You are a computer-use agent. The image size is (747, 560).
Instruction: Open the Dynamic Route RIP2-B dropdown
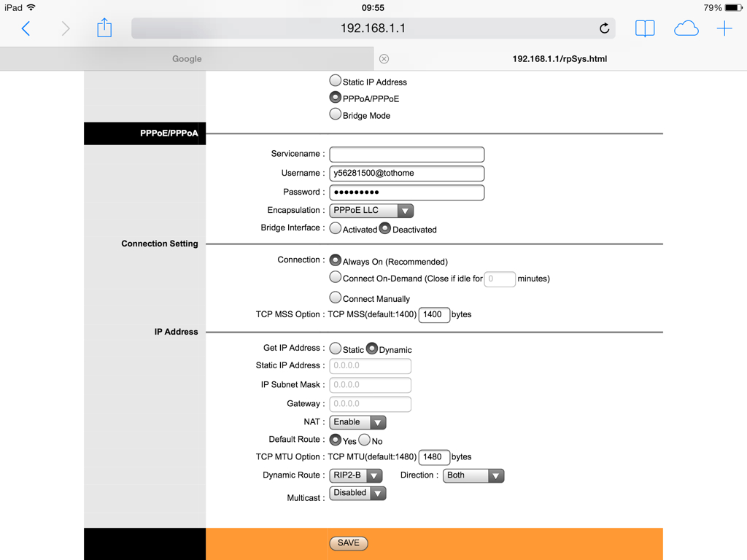[x=356, y=475]
